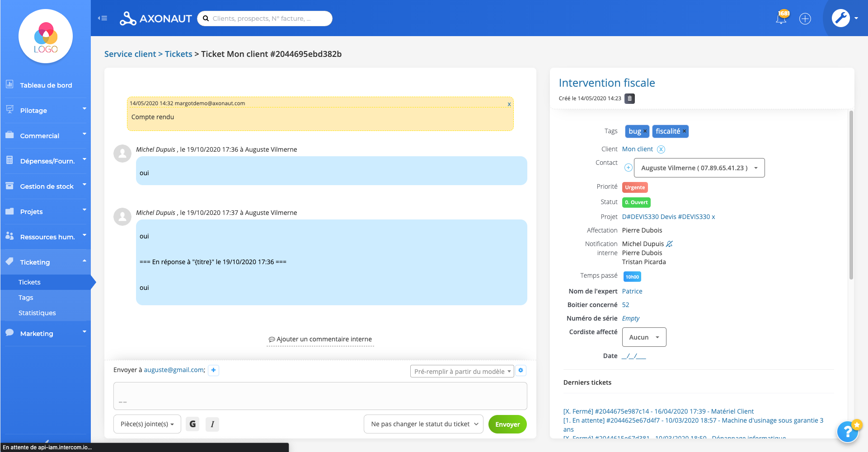Open the Pré-remplir à partir du modèle dropdown
The width and height of the screenshot is (868, 452).
(461, 371)
